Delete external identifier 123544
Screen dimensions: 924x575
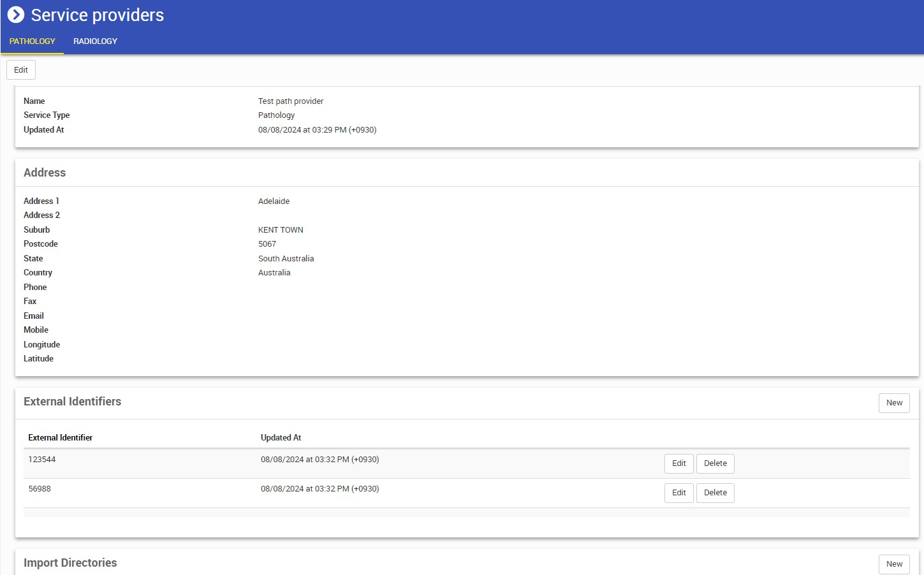point(715,463)
